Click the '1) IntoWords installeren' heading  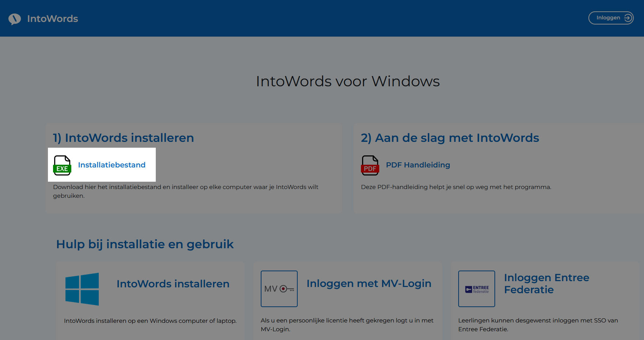[123, 138]
